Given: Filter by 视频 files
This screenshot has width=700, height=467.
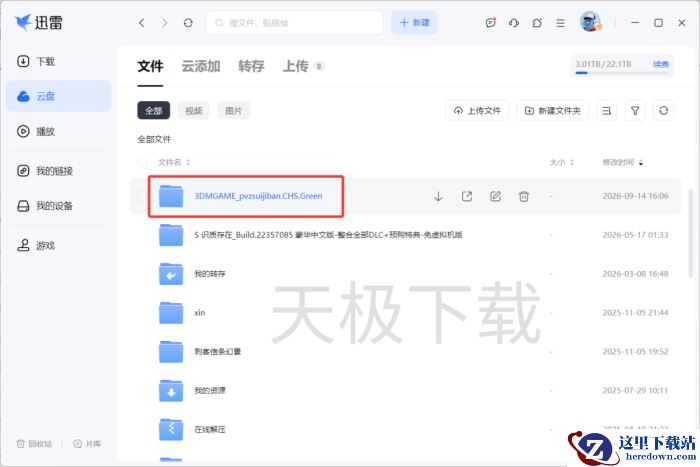Looking at the screenshot, I should click(194, 111).
